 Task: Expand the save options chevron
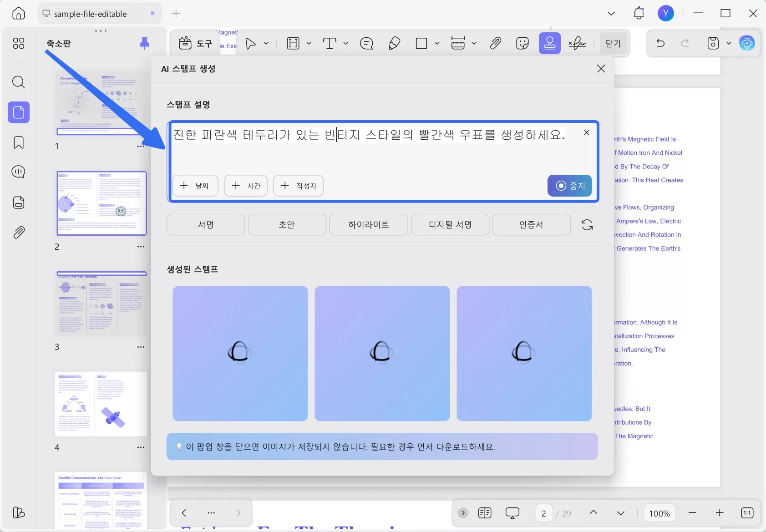tap(729, 43)
